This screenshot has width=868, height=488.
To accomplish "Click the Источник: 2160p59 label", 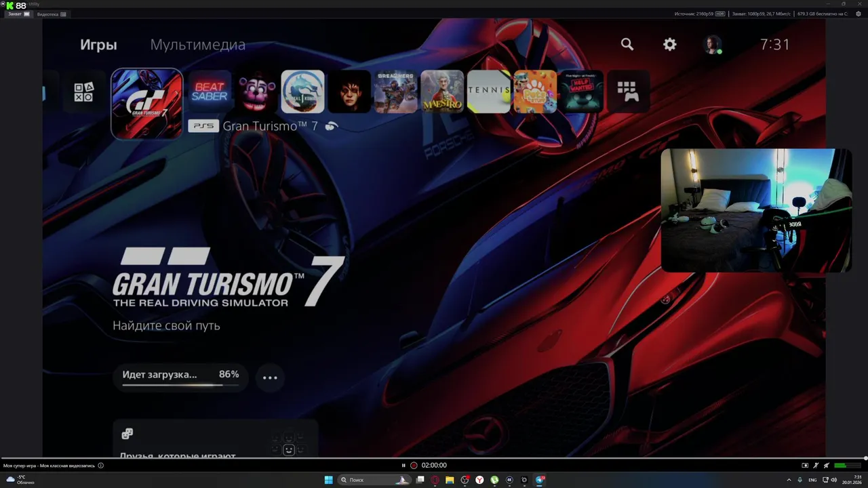I will click(x=694, y=14).
